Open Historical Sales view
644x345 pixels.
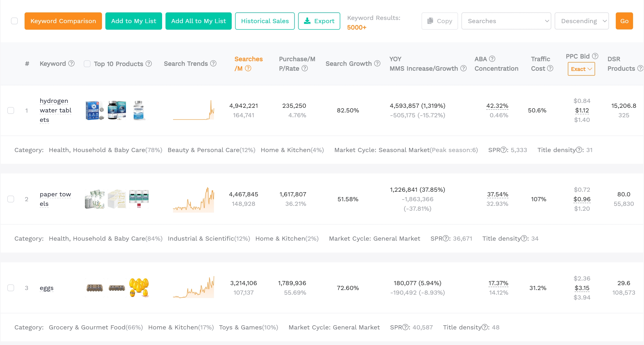pyautogui.click(x=265, y=21)
